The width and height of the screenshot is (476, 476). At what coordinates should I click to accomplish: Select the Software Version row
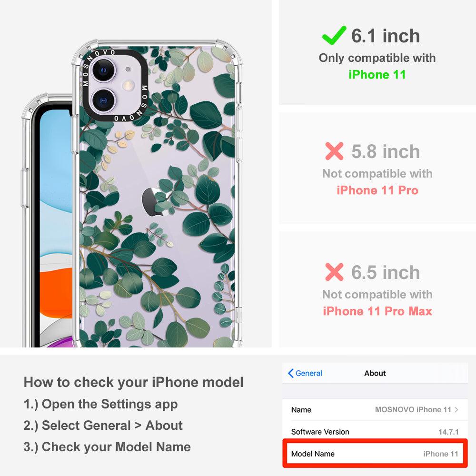click(x=375, y=431)
